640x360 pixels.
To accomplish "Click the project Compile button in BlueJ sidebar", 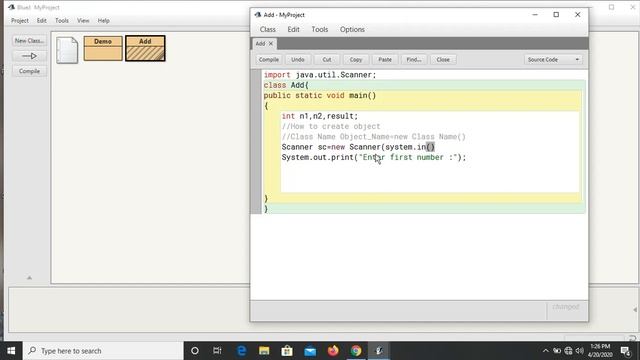I will point(29,71).
